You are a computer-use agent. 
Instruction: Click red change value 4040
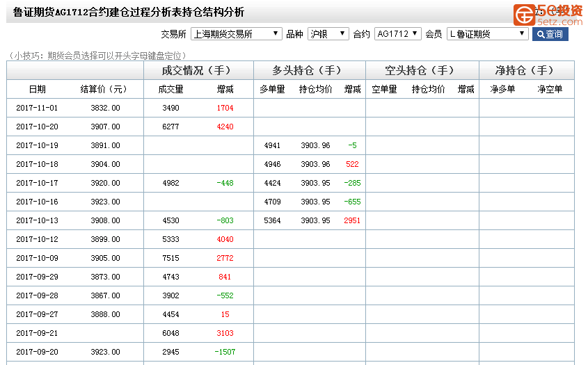225,239
